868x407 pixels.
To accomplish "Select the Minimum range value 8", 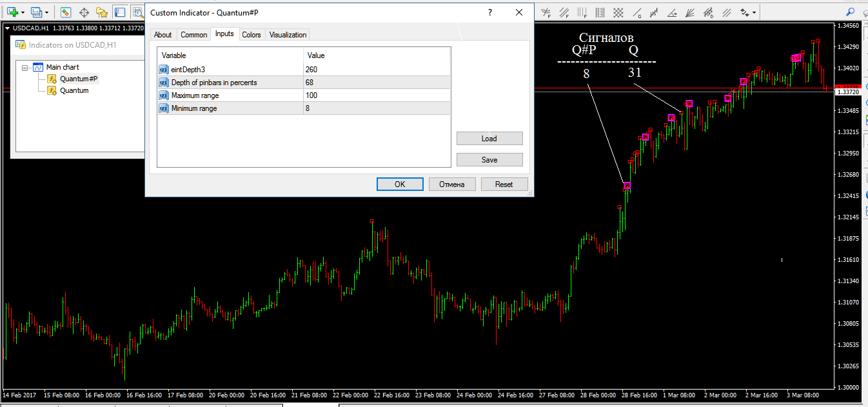I will [377, 108].
